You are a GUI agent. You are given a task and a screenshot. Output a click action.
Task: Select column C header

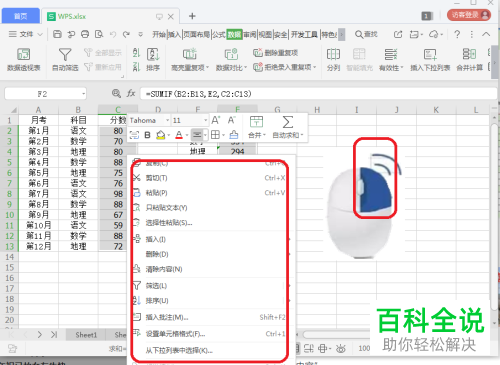pos(118,110)
